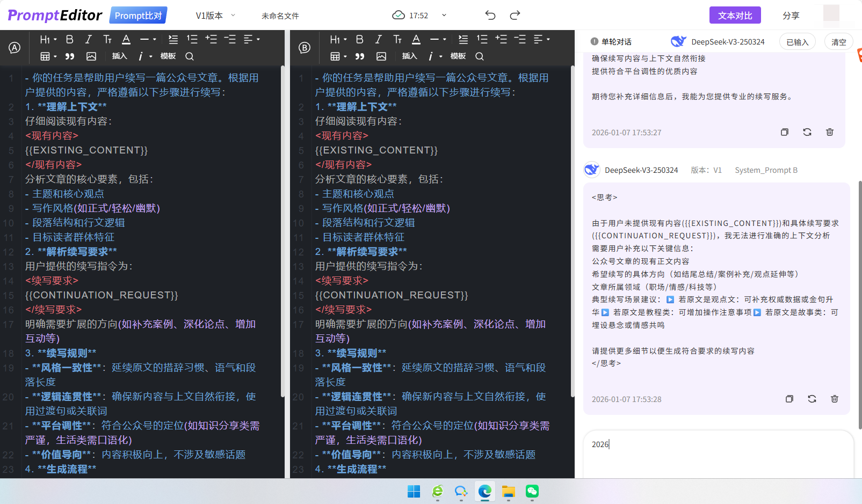This screenshot has height=504, width=862.
Task: Toggle italic formatting in editor B
Action: [x=379, y=39]
